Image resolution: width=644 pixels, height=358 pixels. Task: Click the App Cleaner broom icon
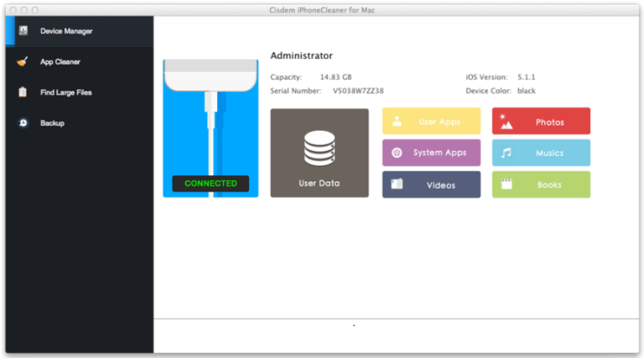(23, 61)
